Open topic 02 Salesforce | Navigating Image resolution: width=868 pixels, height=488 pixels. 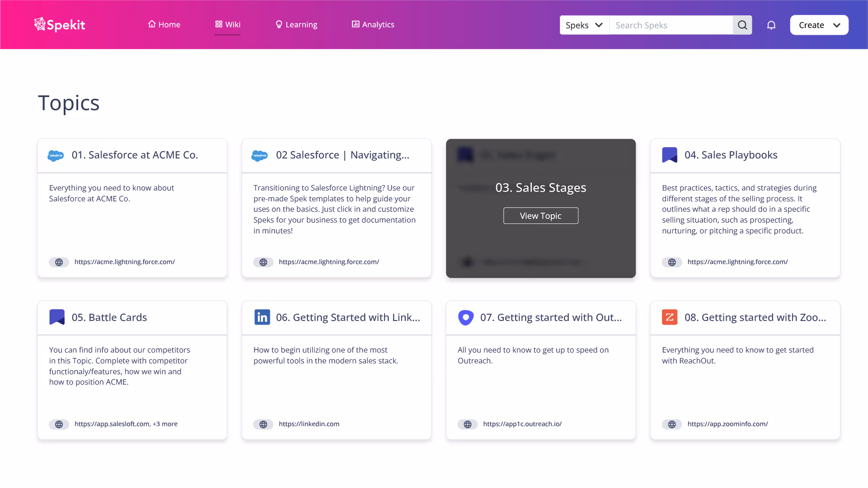coord(343,155)
